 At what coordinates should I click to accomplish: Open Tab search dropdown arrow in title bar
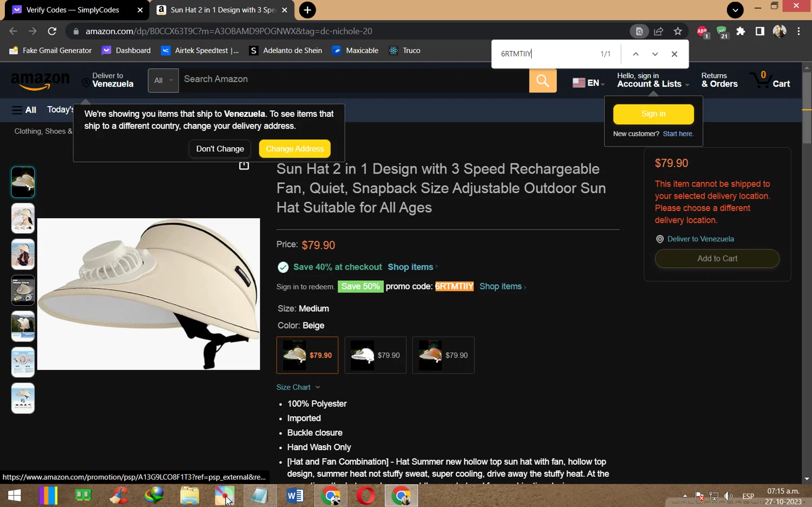pos(735,10)
